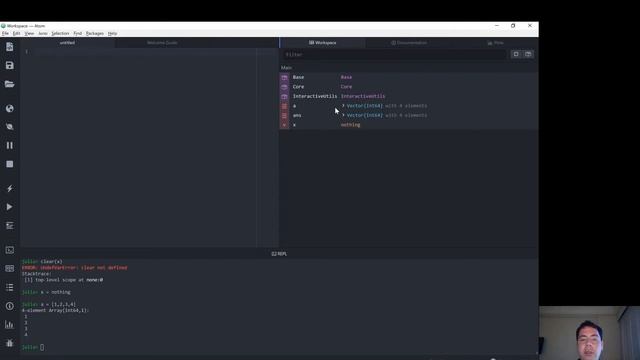The height and width of the screenshot is (360, 640).
Task: Show the Plots chart icon in sidebar
Action: [9, 325]
